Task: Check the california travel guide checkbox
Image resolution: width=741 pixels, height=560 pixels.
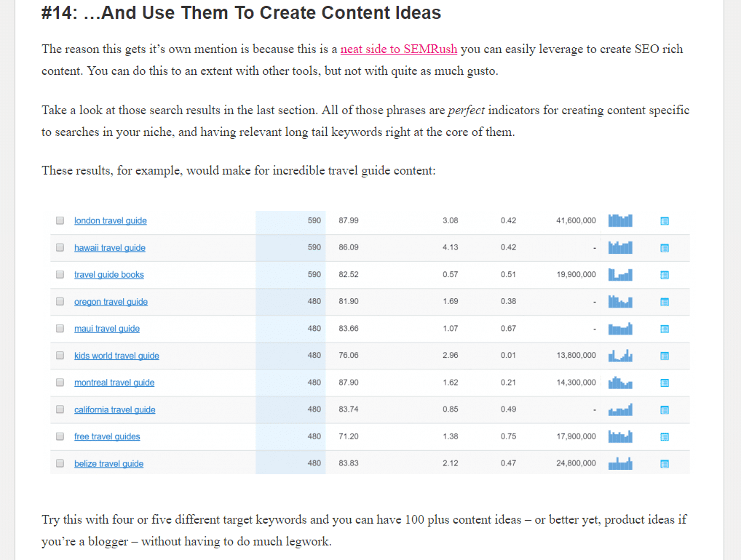Action: coord(60,409)
